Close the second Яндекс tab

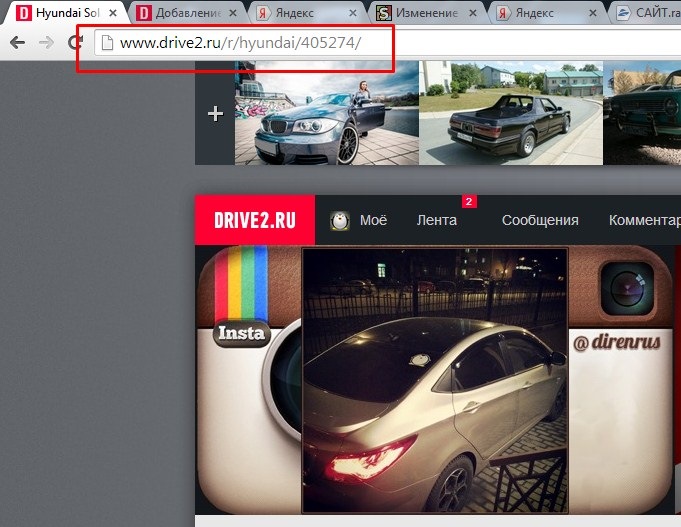592,13
